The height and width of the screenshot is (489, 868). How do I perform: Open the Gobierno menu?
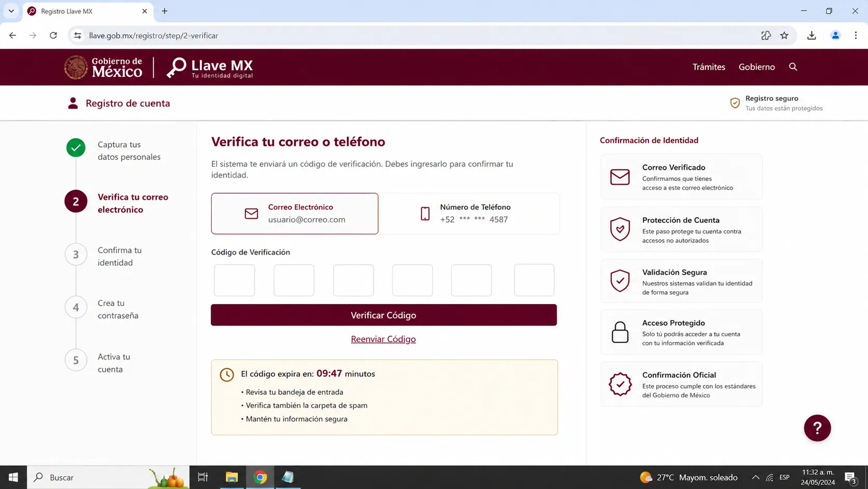pyautogui.click(x=756, y=67)
